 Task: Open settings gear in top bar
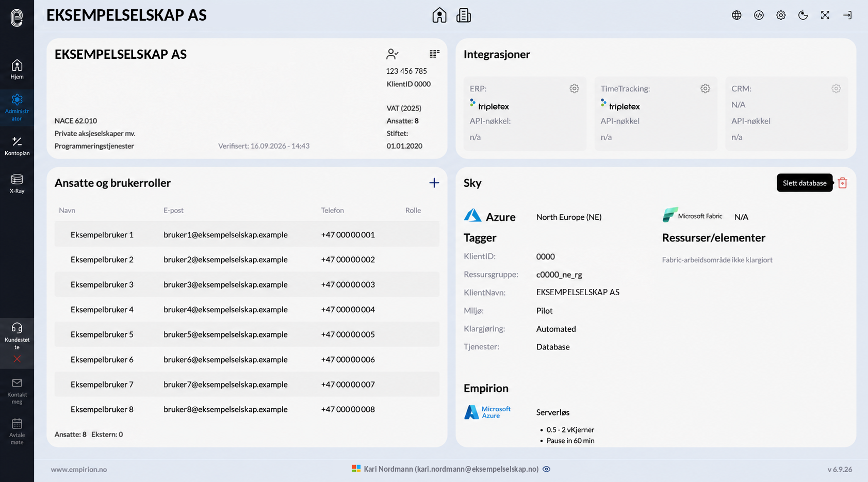781,15
